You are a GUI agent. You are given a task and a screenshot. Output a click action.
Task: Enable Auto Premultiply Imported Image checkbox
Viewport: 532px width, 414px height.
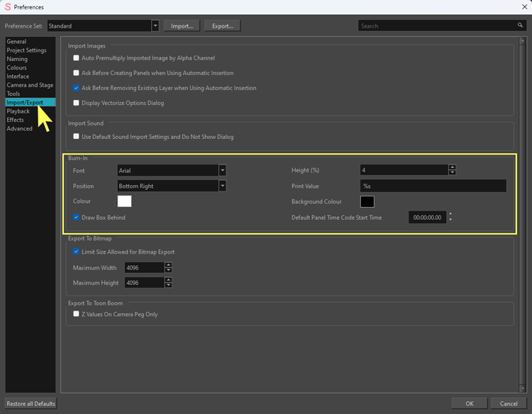click(x=77, y=58)
